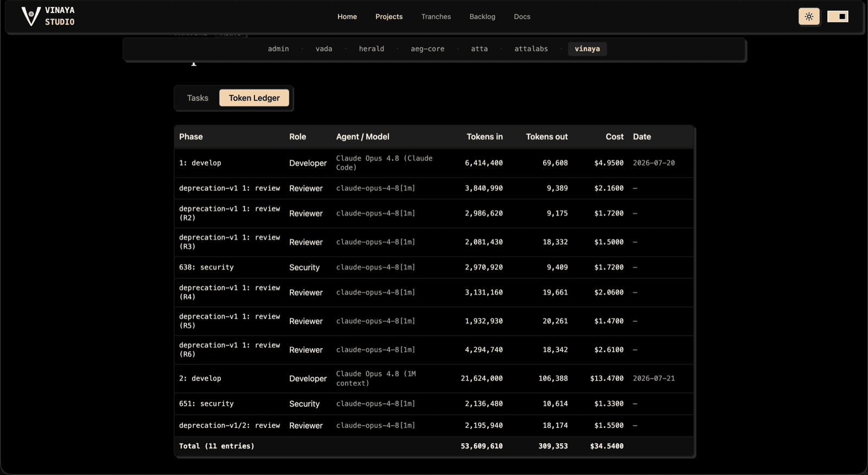Click the 106,388 tokens out value
This screenshot has width=868, height=475.
553,378
